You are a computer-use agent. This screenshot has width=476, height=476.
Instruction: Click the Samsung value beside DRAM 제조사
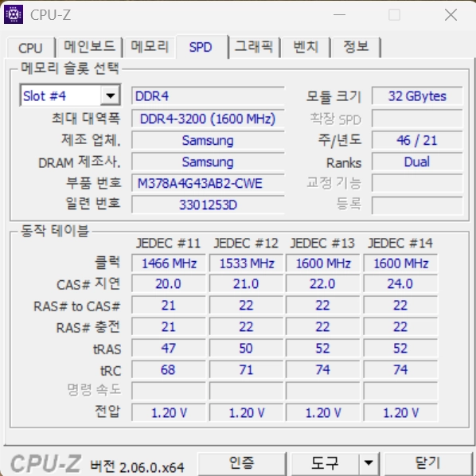(x=208, y=162)
